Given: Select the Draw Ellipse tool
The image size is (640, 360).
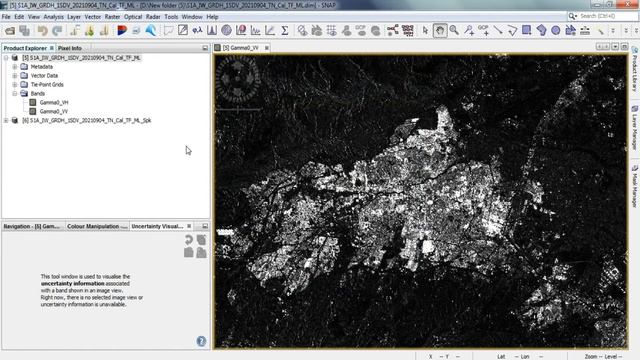Looking at the screenshot, I should coord(556,31).
